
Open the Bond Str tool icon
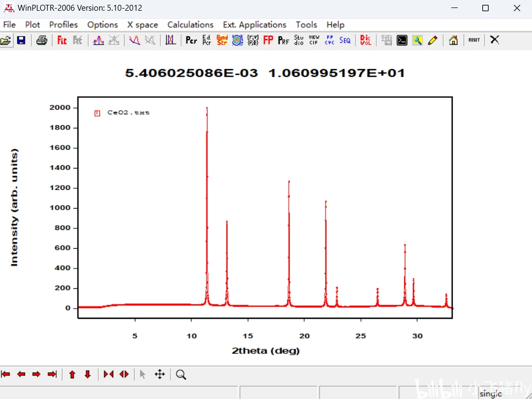pyautogui.click(x=222, y=40)
